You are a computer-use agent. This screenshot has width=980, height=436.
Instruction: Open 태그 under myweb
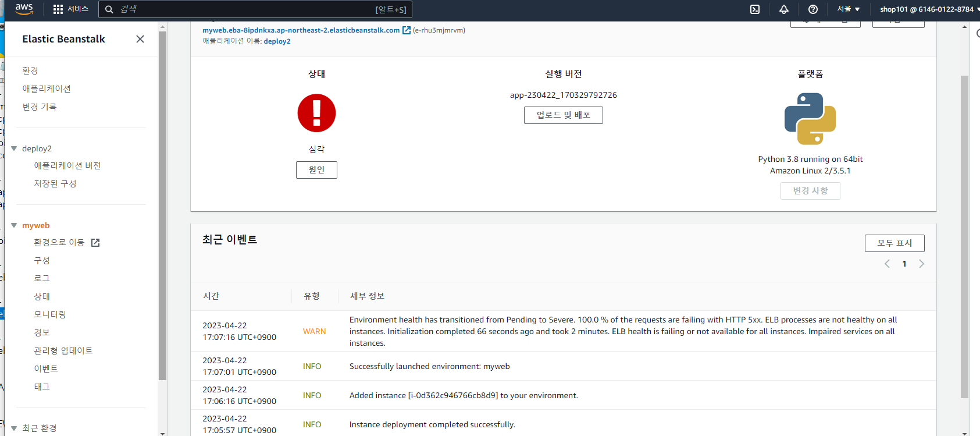pyautogui.click(x=42, y=387)
